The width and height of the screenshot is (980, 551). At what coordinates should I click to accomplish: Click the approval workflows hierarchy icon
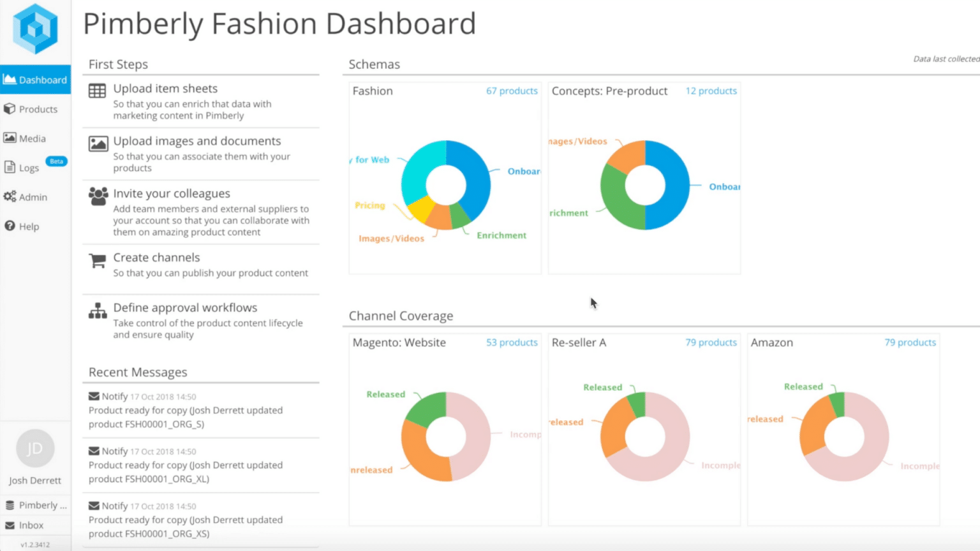(x=98, y=311)
